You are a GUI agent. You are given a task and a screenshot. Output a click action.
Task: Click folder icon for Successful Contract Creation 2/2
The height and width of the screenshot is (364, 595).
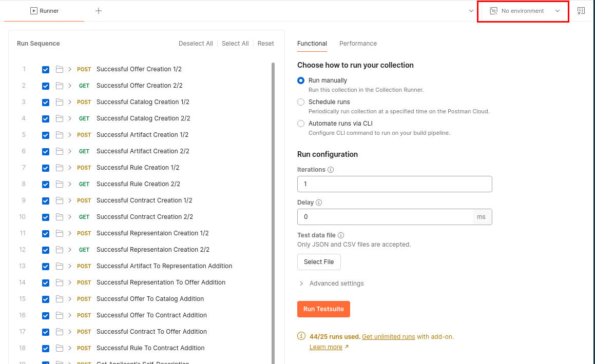pyautogui.click(x=60, y=217)
